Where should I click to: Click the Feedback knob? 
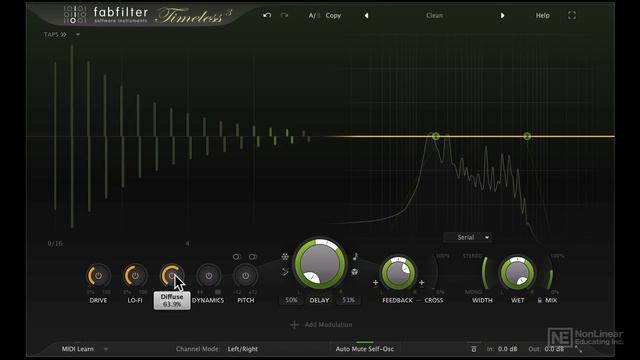(x=398, y=273)
